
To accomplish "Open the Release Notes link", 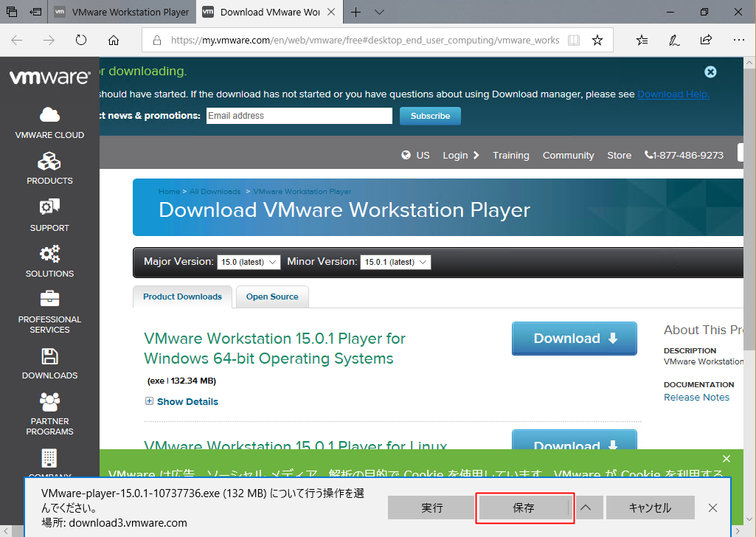I will [696, 397].
